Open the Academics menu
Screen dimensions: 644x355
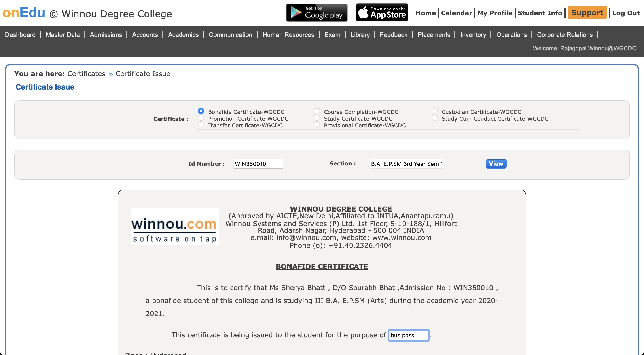(183, 35)
